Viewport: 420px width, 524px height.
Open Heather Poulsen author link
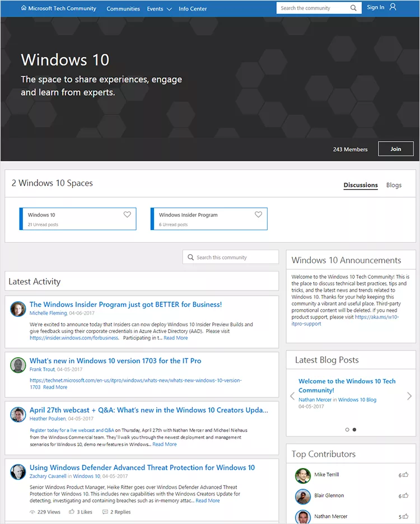click(48, 419)
